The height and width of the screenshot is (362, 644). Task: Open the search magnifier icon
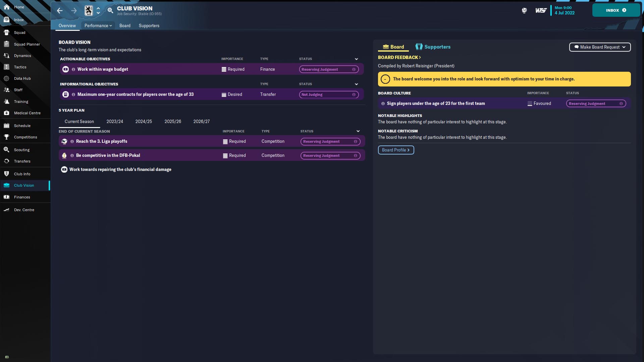[x=110, y=11]
